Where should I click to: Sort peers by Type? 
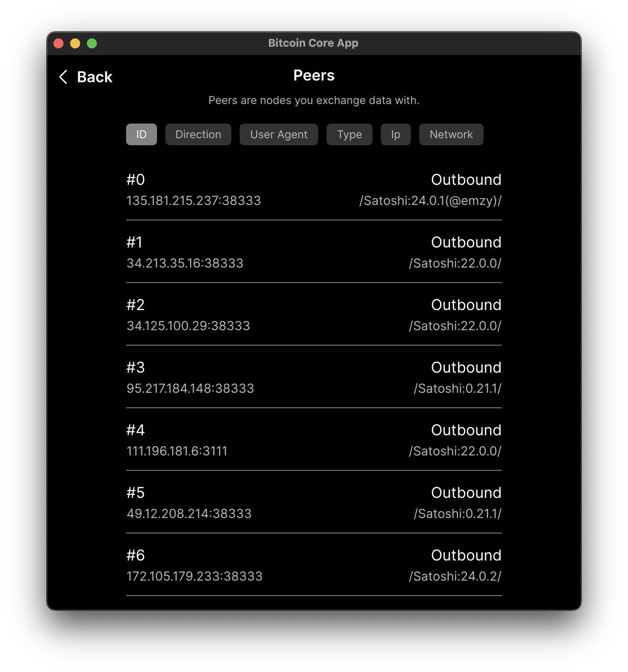[x=349, y=134]
